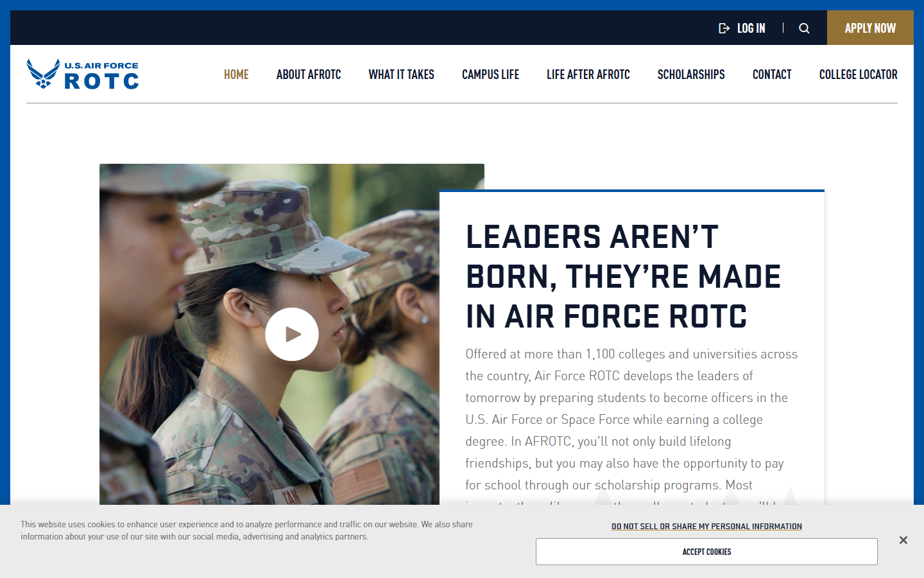Open Do Not Sell or Share link
This screenshot has width=924, height=578.
[706, 527]
